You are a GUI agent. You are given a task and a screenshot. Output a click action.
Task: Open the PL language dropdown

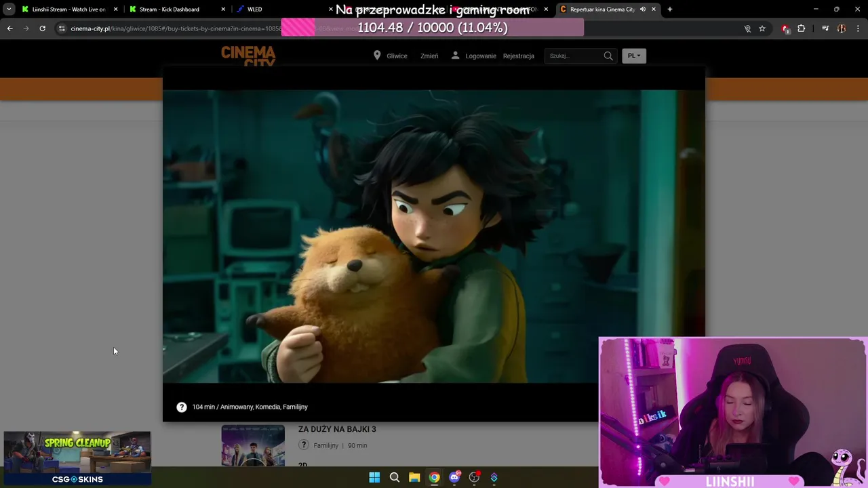pyautogui.click(x=634, y=56)
